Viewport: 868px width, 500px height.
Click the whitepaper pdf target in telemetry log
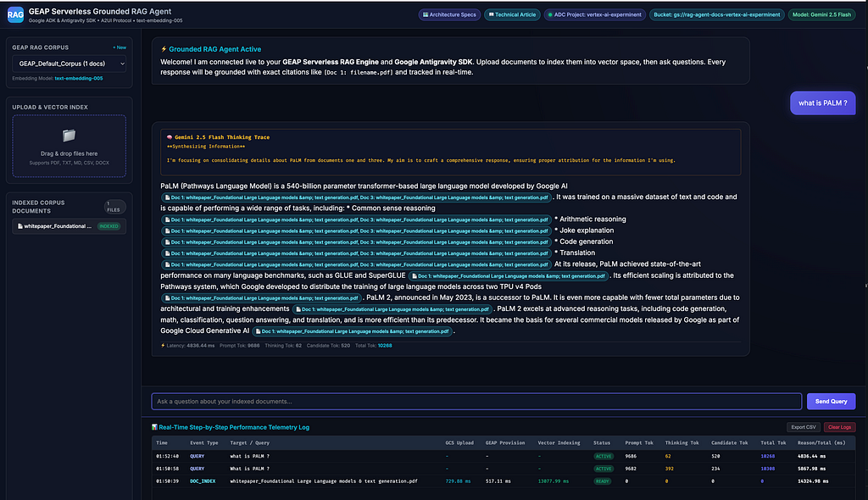tap(323, 481)
